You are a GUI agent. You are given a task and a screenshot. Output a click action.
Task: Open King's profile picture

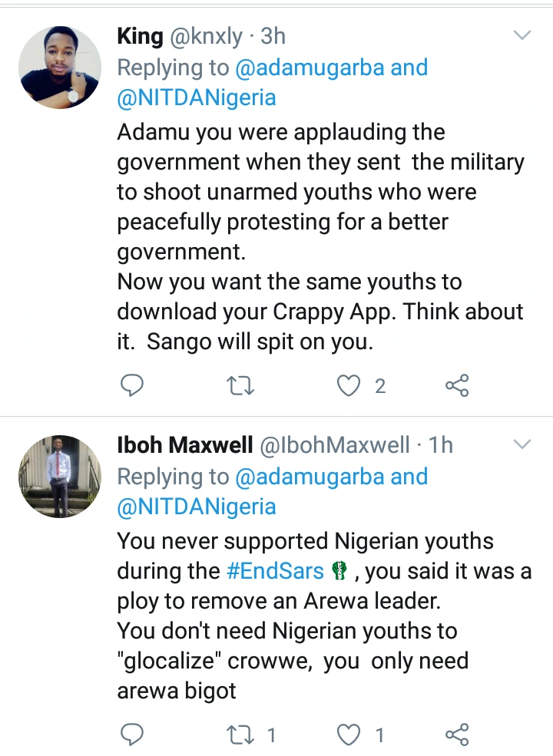[59, 68]
